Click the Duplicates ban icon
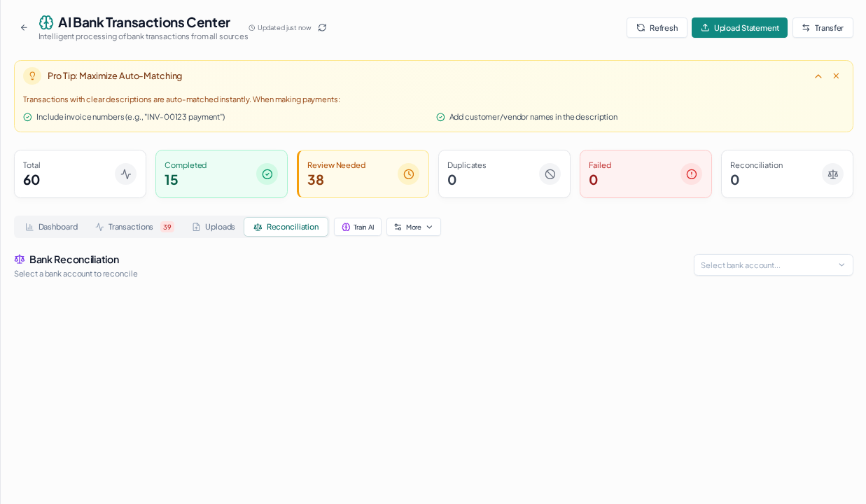 (x=550, y=174)
